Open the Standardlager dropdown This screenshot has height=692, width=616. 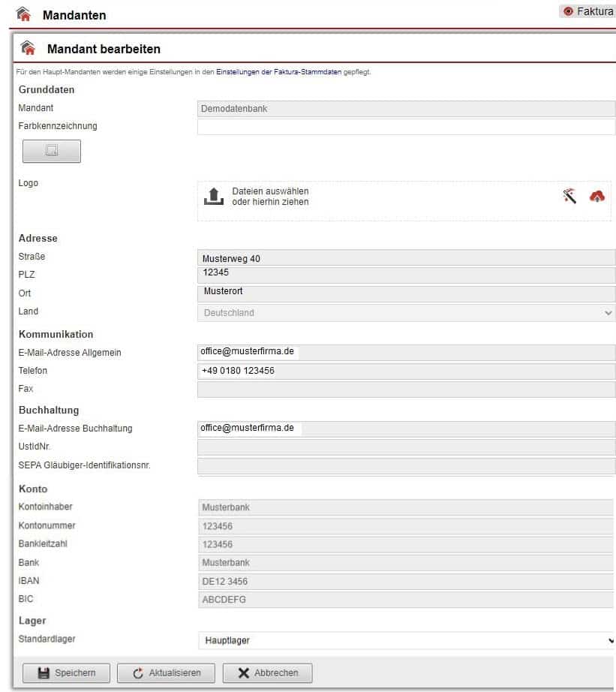(x=406, y=640)
